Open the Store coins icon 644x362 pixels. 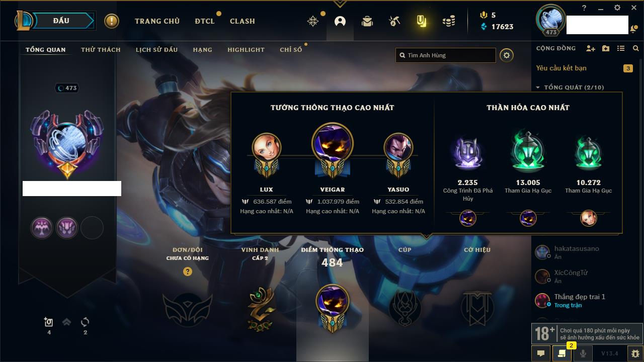pyautogui.click(x=449, y=21)
